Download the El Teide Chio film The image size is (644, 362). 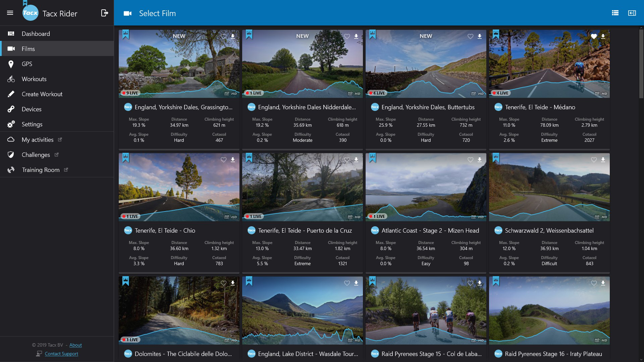point(233,160)
